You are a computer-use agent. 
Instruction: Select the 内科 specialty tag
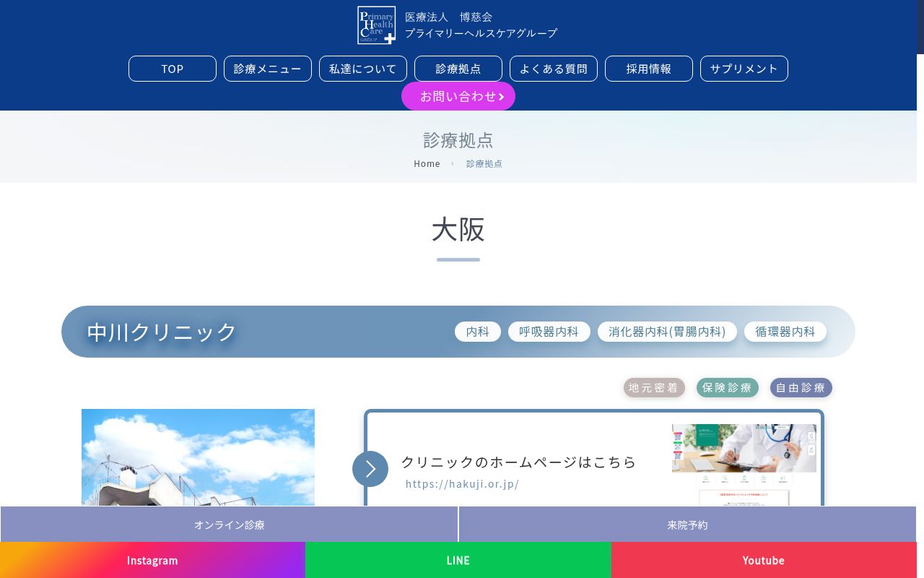click(x=478, y=332)
